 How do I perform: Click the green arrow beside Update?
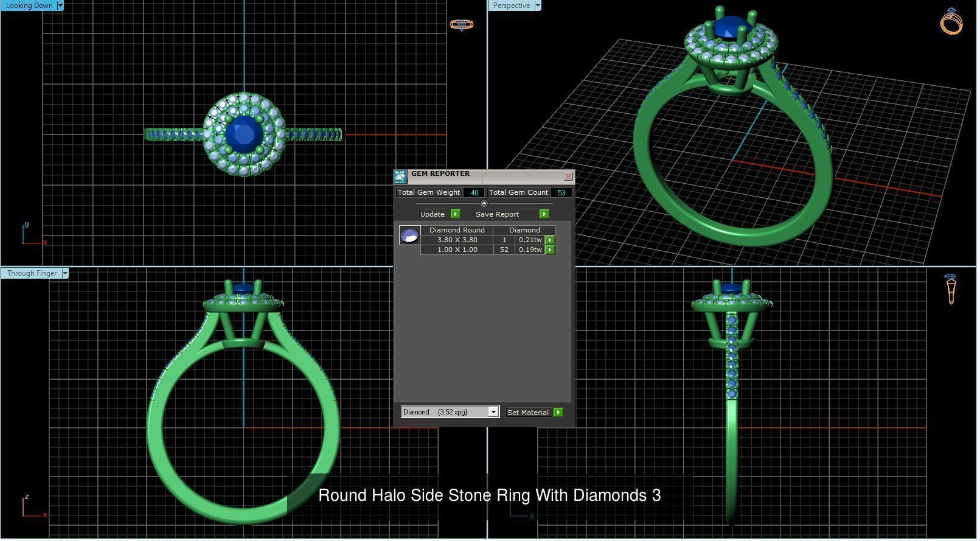point(456,214)
